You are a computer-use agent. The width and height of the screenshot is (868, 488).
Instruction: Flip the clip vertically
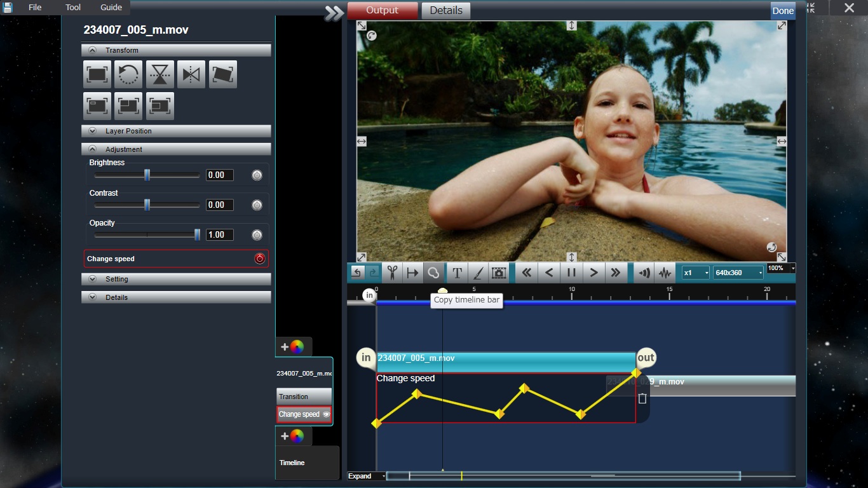(x=160, y=74)
